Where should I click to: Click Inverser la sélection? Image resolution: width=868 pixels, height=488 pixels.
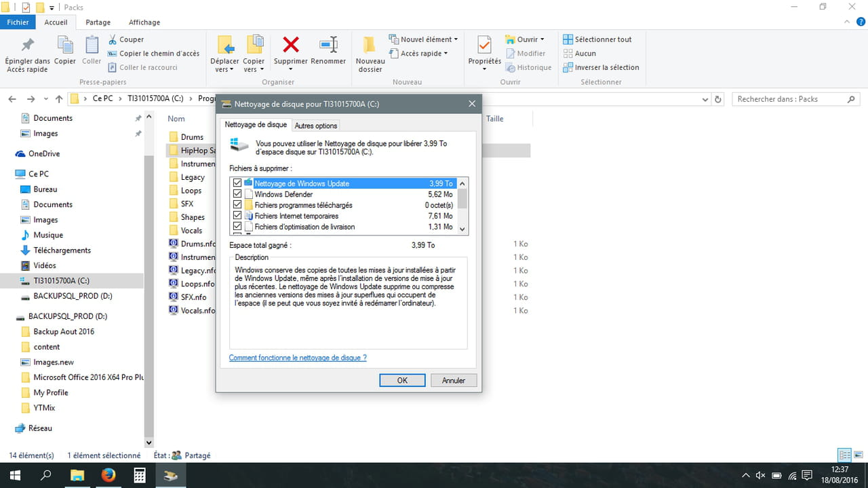click(x=601, y=67)
